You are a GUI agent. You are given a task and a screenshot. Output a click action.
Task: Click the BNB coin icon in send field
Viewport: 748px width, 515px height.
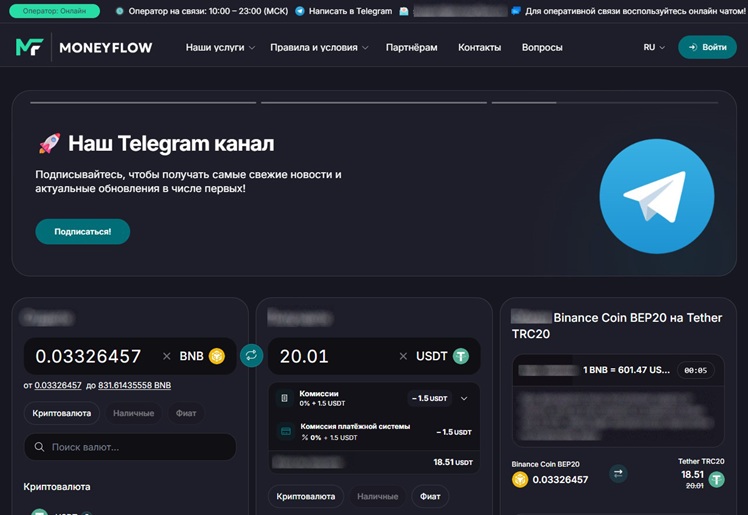217,356
